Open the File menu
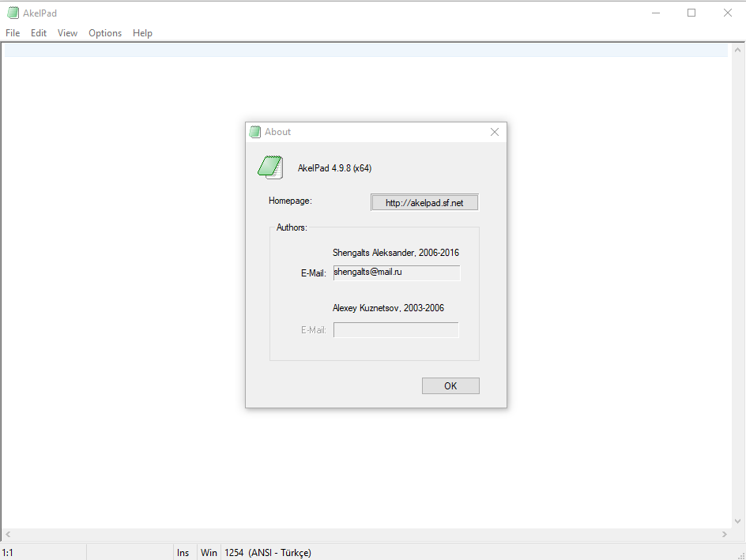746x560 pixels. pos(13,33)
